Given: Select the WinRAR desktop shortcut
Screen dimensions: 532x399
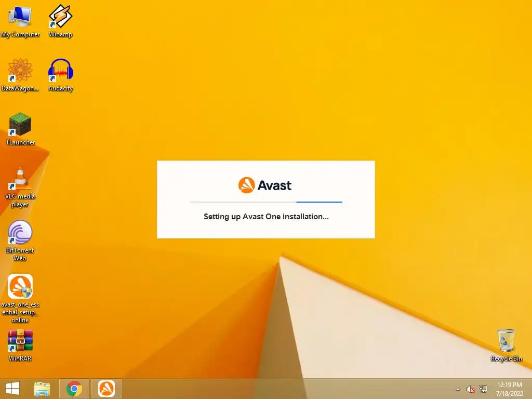Looking at the screenshot, I should [x=20, y=345].
